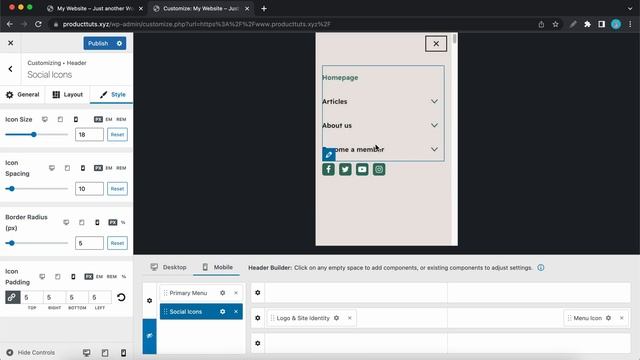The width and height of the screenshot is (640, 360).
Task: Open Social Icons component settings gear
Action: point(222,311)
